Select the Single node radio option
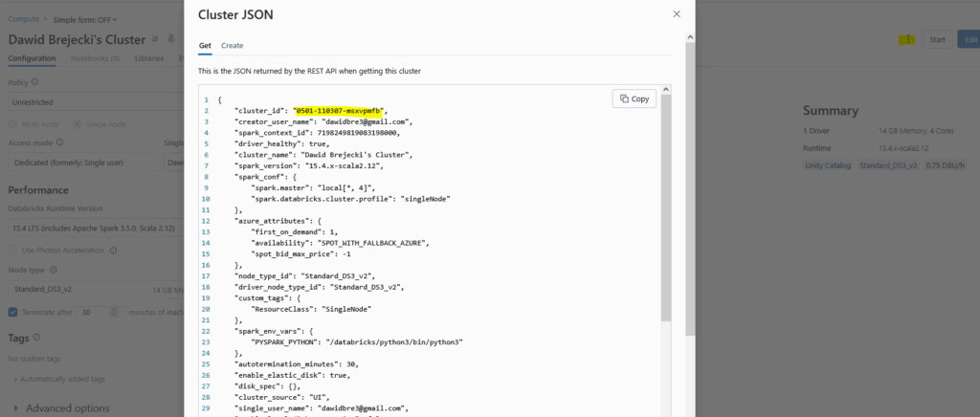 point(78,124)
